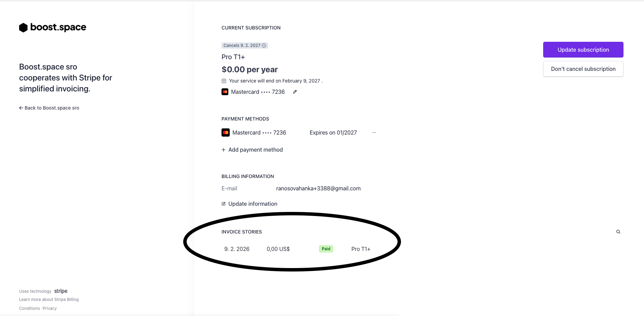Click the green Paid status badge
Image resolution: width=644 pixels, height=316 pixels.
click(326, 249)
